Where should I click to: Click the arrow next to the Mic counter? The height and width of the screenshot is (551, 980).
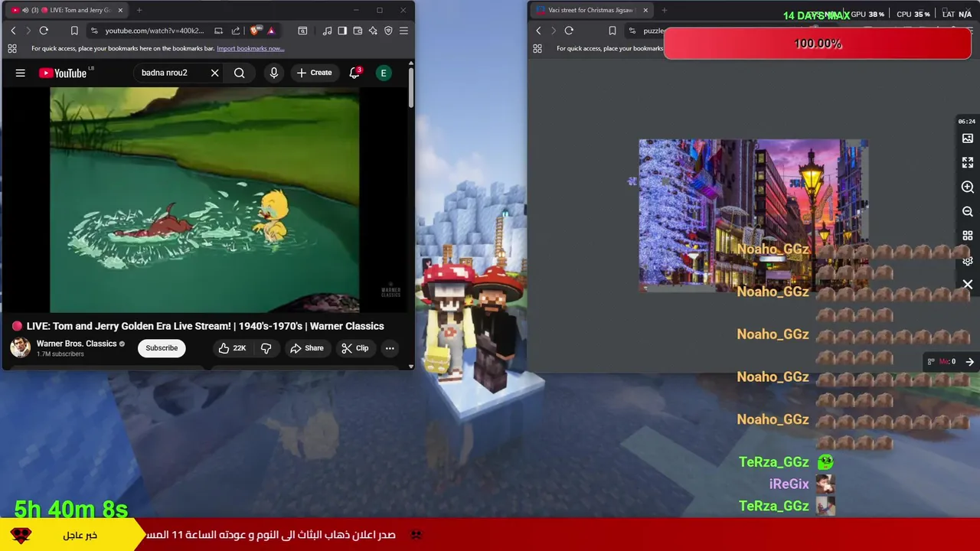pyautogui.click(x=969, y=362)
